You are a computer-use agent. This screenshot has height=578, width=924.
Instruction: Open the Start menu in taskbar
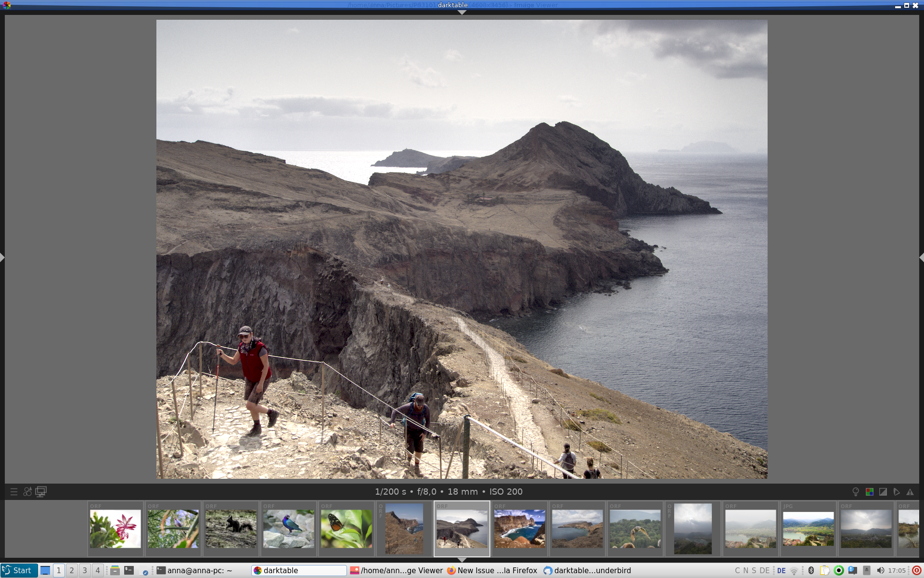pyautogui.click(x=18, y=570)
